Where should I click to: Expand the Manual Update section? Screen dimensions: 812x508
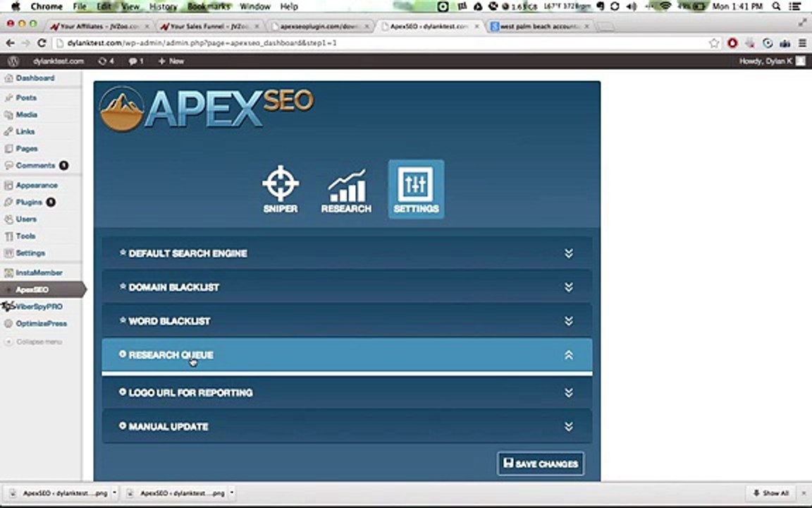coord(347,426)
